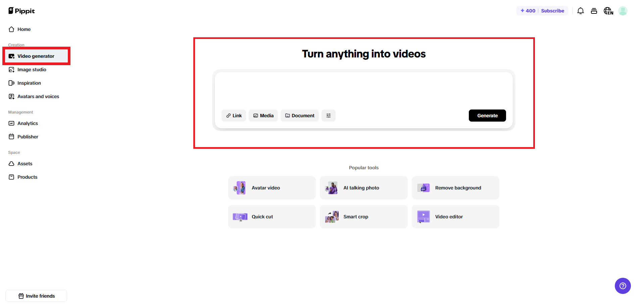View Analytics in the sidebar
This screenshot has width=644, height=306.
[36, 123]
